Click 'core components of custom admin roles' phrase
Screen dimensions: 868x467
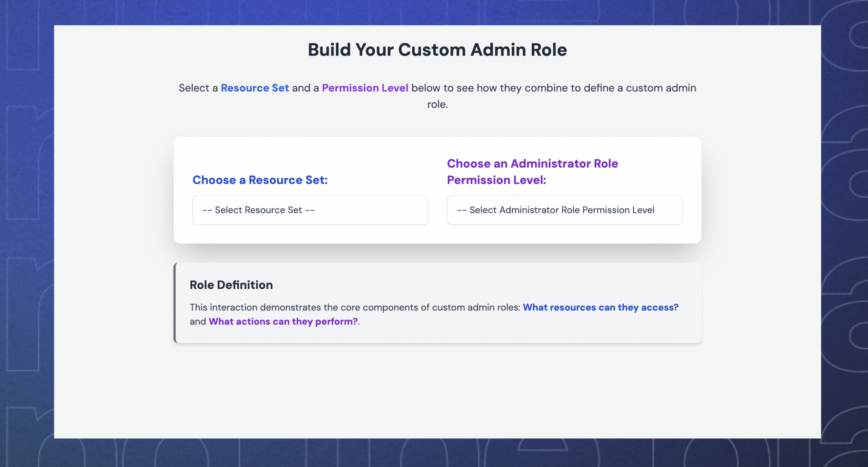click(430, 307)
